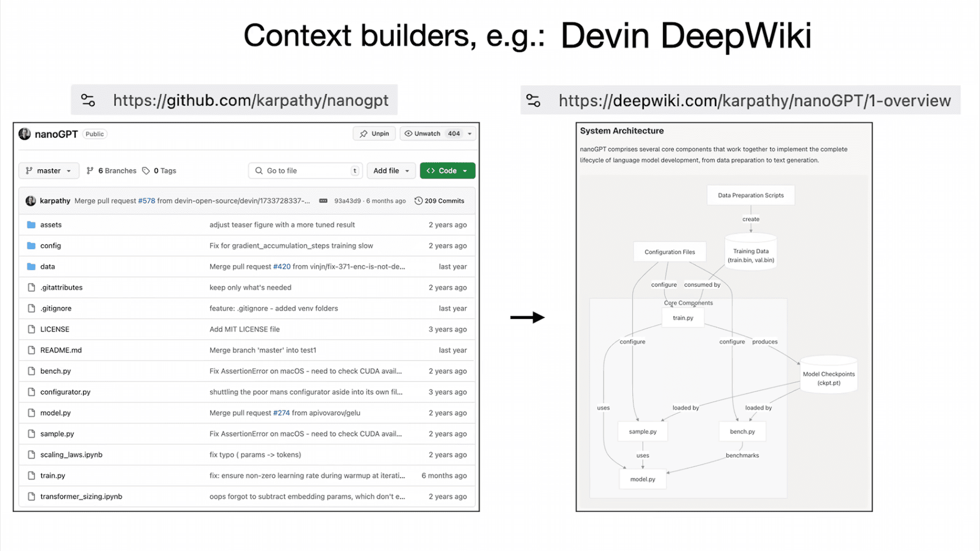Open pull request #420 link in data row
The image size is (980, 551).
(282, 266)
